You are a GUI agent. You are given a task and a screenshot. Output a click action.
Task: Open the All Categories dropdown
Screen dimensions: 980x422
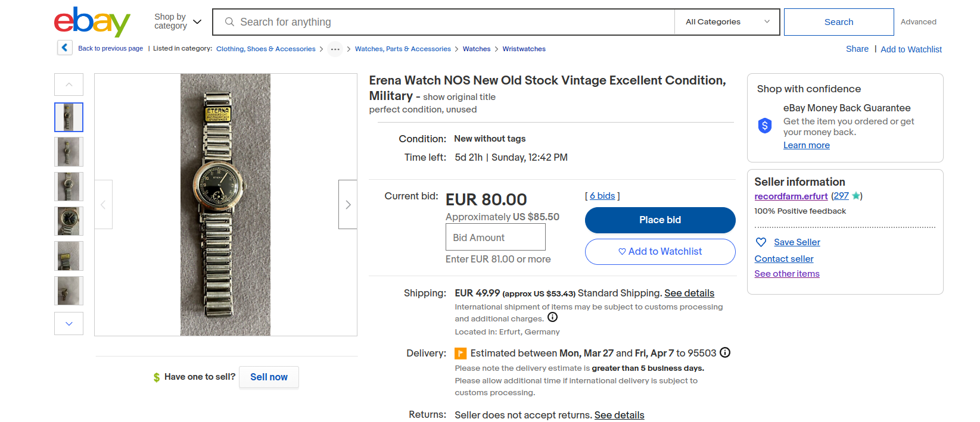click(x=727, y=22)
